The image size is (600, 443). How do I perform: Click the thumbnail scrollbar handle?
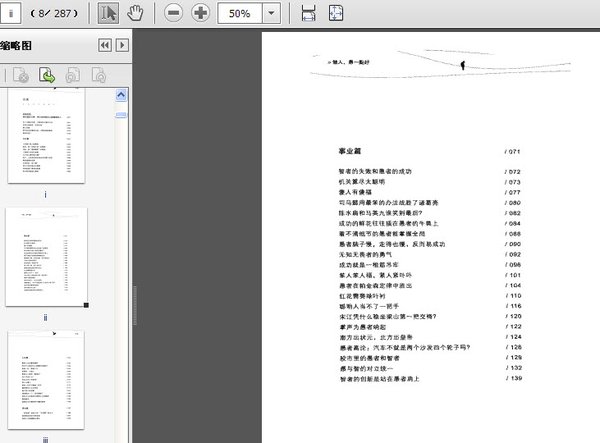click(121, 115)
